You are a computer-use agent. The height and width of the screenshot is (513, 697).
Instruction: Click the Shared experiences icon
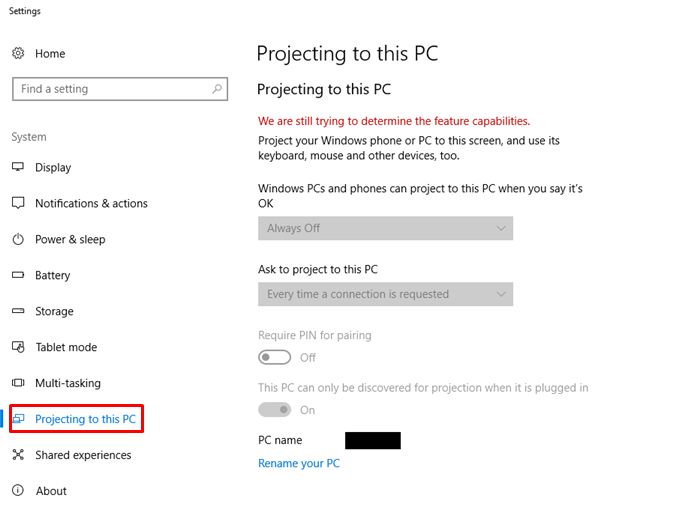point(18,455)
